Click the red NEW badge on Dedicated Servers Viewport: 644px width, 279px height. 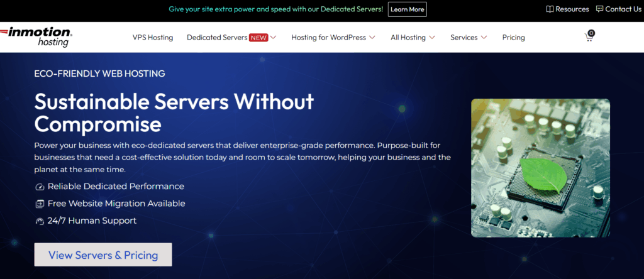point(258,38)
